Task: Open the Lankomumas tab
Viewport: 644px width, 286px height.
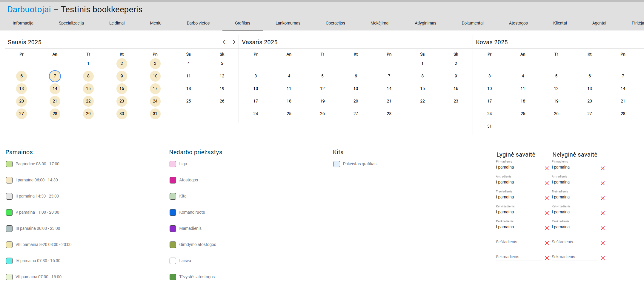Action: click(288, 23)
